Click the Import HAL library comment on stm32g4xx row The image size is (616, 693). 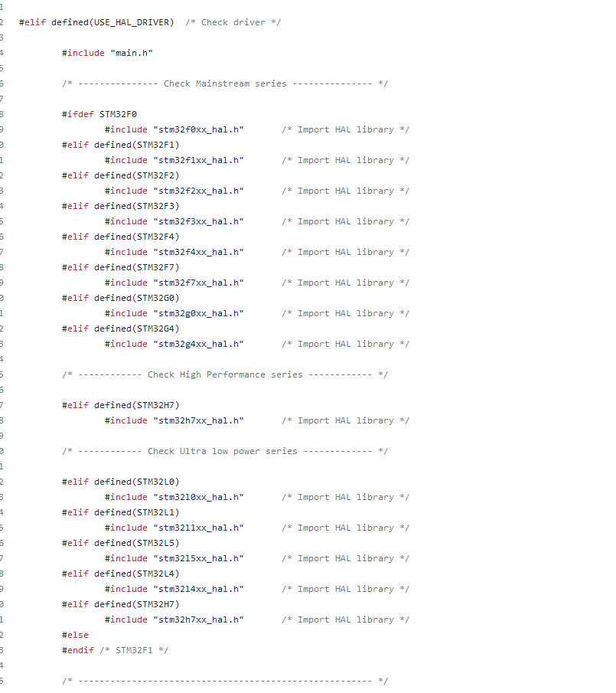(345, 345)
